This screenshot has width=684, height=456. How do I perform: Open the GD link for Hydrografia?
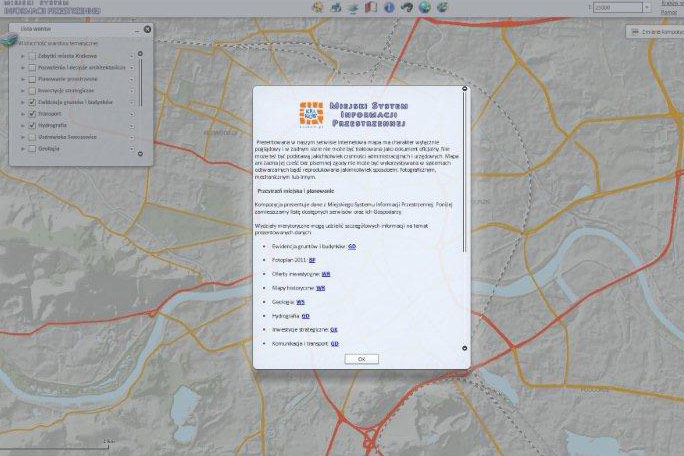(305, 315)
